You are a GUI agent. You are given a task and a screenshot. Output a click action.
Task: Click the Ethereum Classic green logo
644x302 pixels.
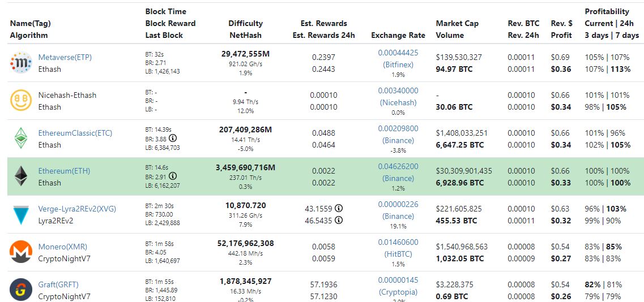point(21,139)
